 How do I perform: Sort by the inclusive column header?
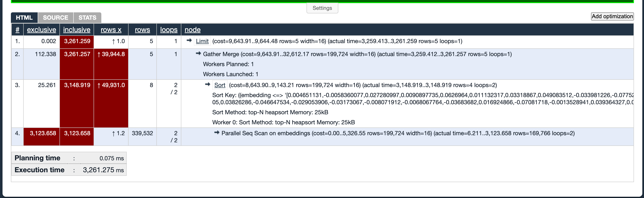[77, 30]
